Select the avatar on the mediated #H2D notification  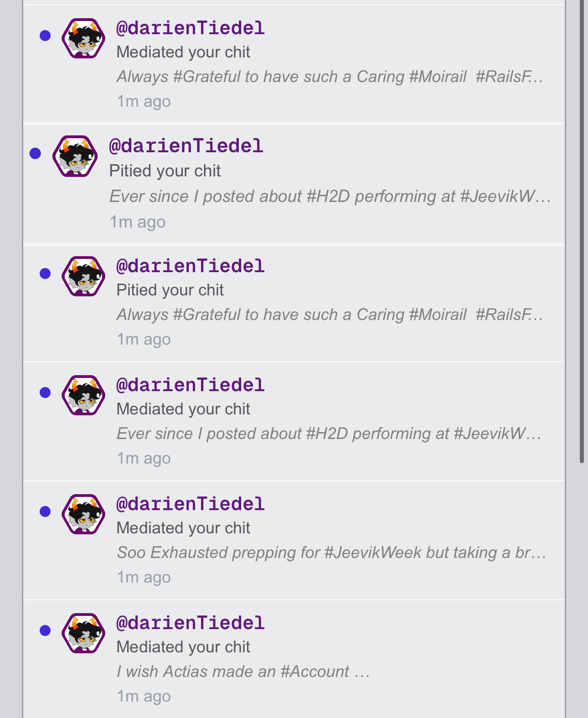pyautogui.click(x=83, y=395)
